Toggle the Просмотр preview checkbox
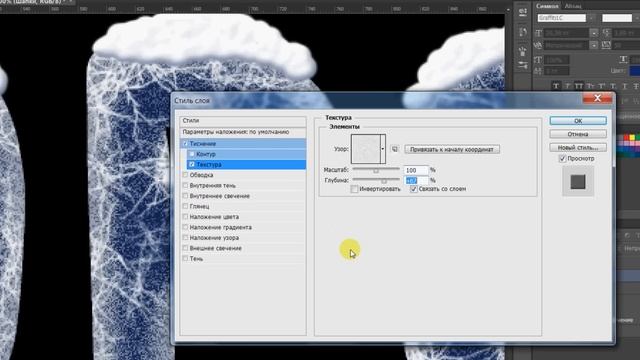640x360 pixels. pos(562,158)
